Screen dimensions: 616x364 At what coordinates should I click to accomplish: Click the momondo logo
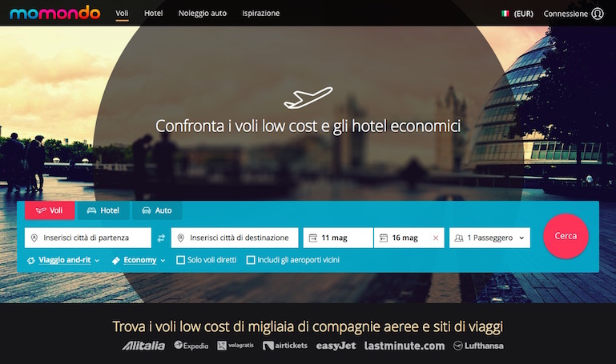[x=54, y=13]
